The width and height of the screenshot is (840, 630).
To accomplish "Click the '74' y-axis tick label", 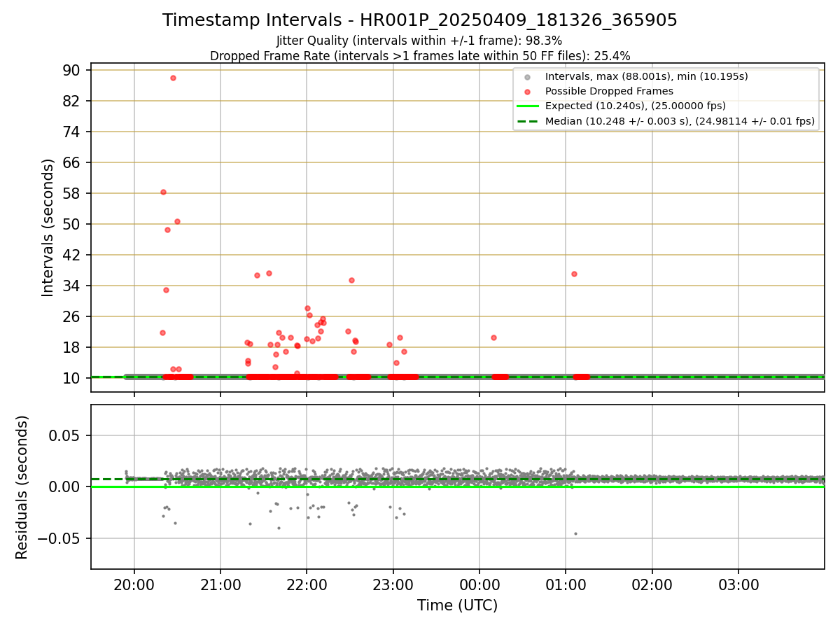I will click(x=73, y=132).
